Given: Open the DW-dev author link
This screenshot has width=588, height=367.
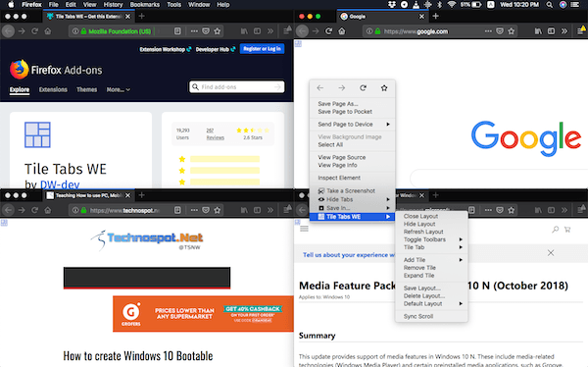Looking at the screenshot, I should (60, 184).
